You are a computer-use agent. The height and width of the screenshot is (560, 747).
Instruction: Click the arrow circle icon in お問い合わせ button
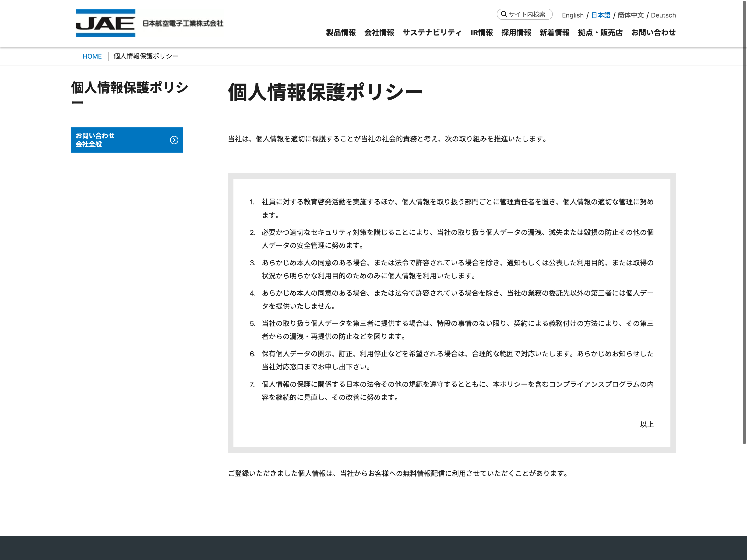pos(174,140)
